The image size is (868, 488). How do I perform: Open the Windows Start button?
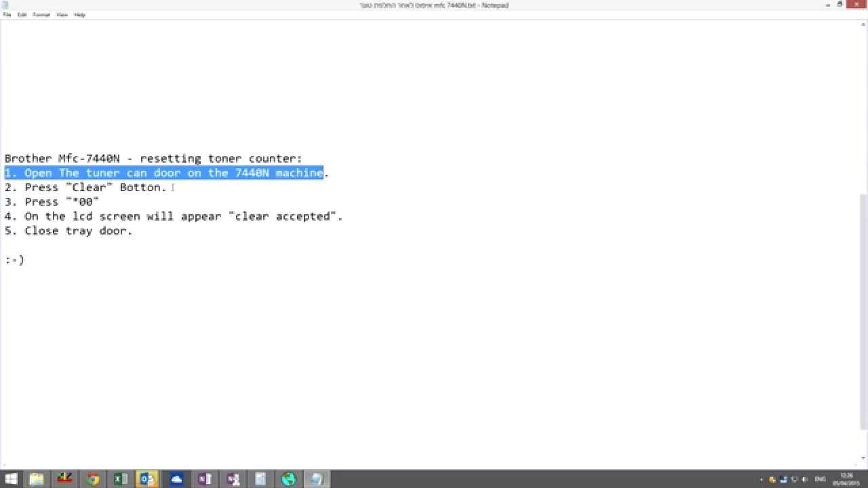pos(12,479)
